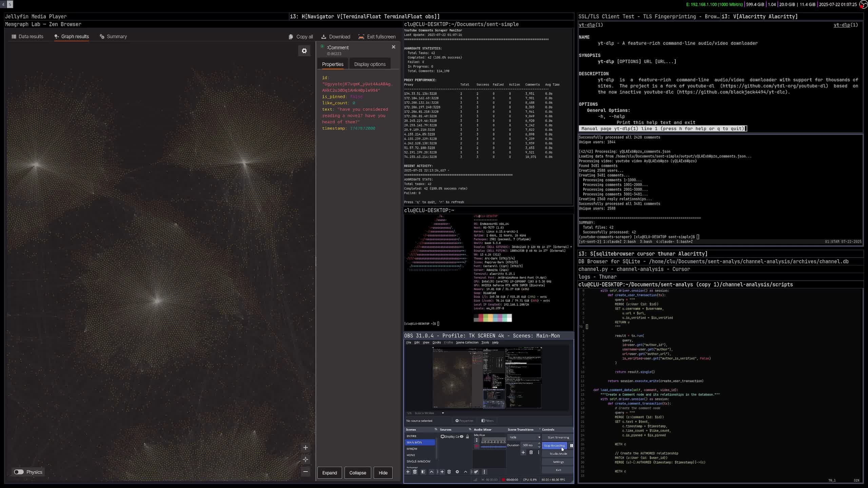The image size is (868, 488).
Task: Switch to the Data results tab
Action: click(27, 37)
